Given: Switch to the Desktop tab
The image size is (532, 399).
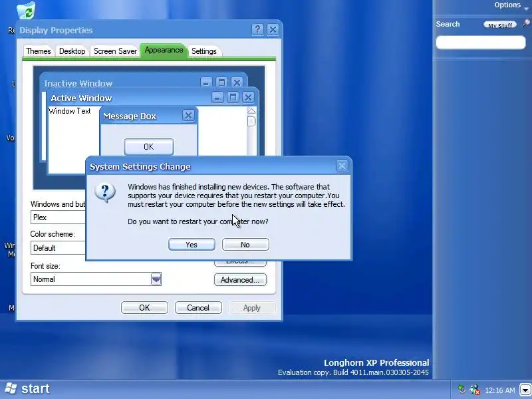Looking at the screenshot, I should pyautogui.click(x=72, y=51).
